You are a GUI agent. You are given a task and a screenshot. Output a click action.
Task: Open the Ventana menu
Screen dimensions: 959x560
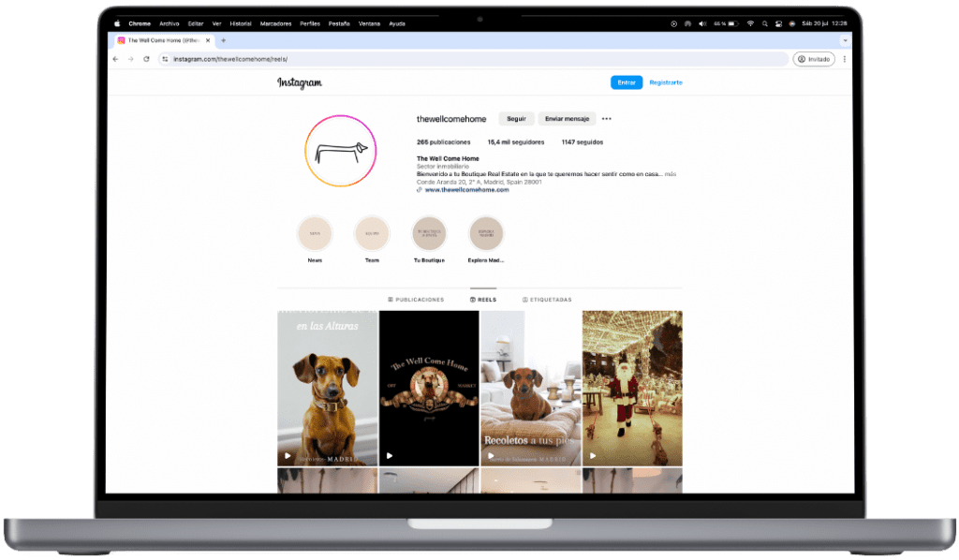tap(369, 23)
